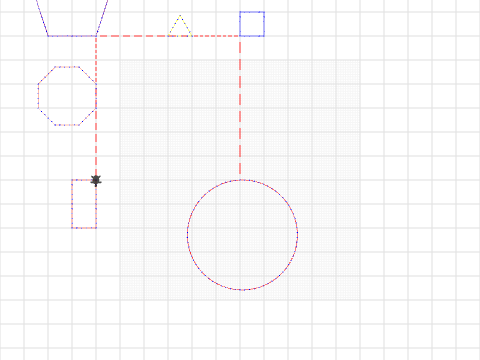Click the corner where the two left dashed lines meet
The height and width of the screenshot is (360, 480).
tap(96, 36)
